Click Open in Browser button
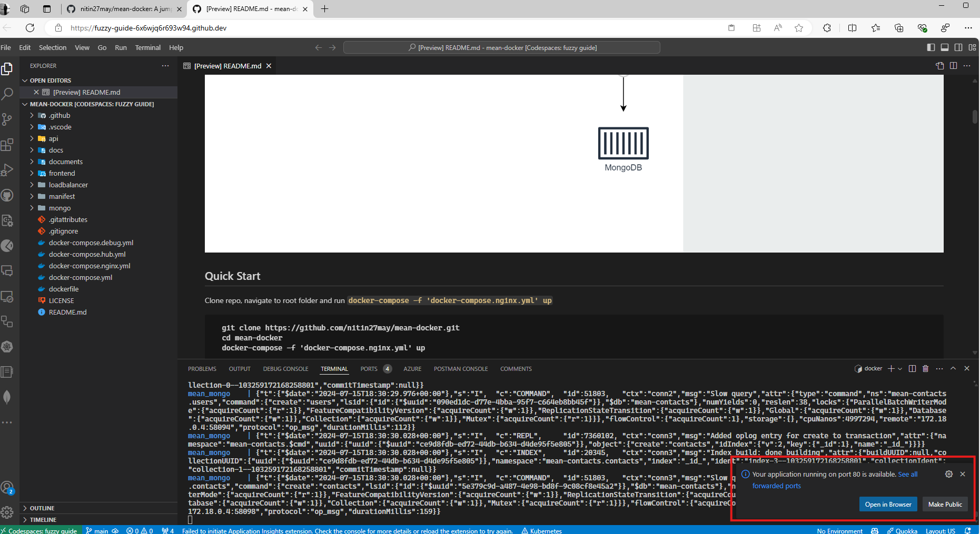This screenshot has width=980, height=534. click(888, 504)
